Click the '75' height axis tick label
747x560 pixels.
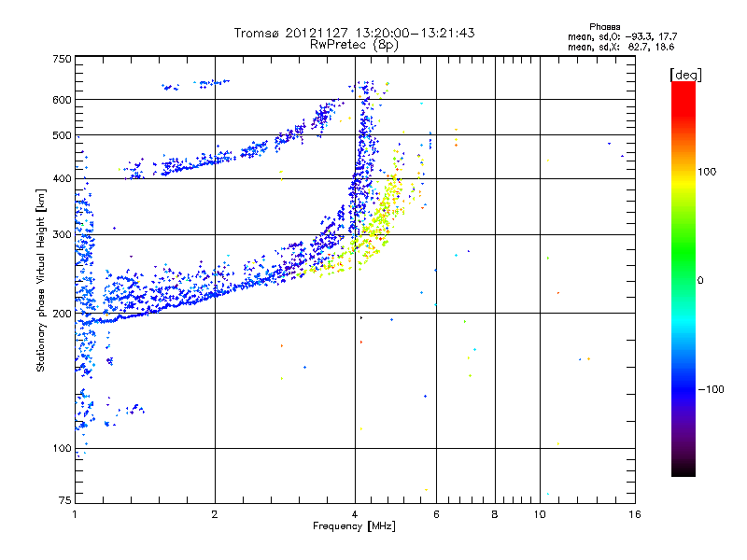[x=65, y=500]
